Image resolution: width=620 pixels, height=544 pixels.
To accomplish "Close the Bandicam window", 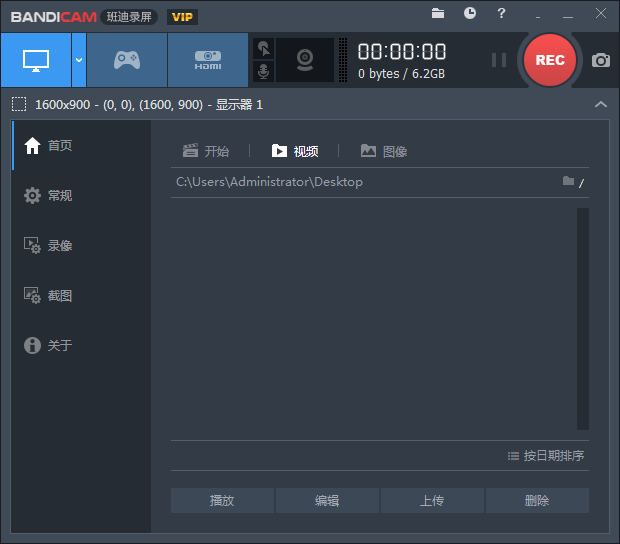I will pyautogui.click(x=601, y=13).
